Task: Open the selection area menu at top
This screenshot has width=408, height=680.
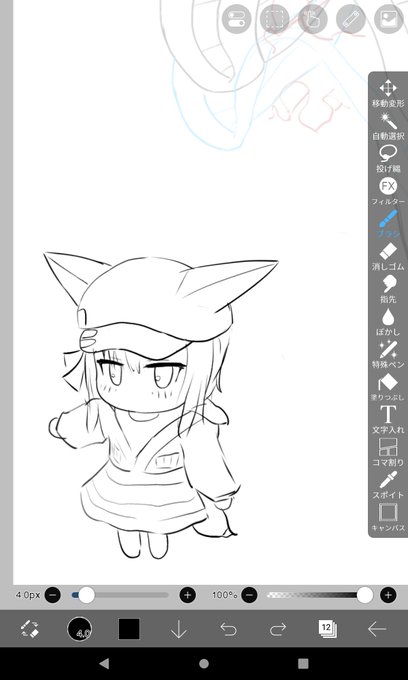Action: coord(274,19)
